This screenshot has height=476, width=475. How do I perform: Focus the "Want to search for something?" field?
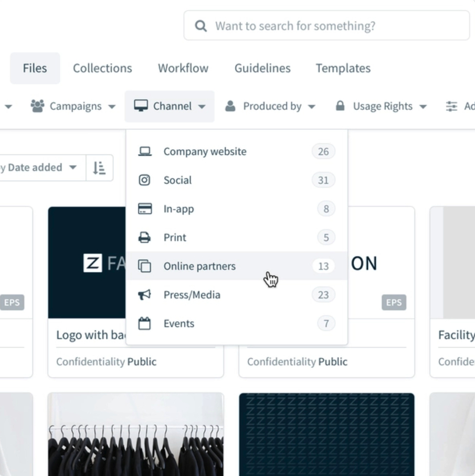click(x=326, y=26)
